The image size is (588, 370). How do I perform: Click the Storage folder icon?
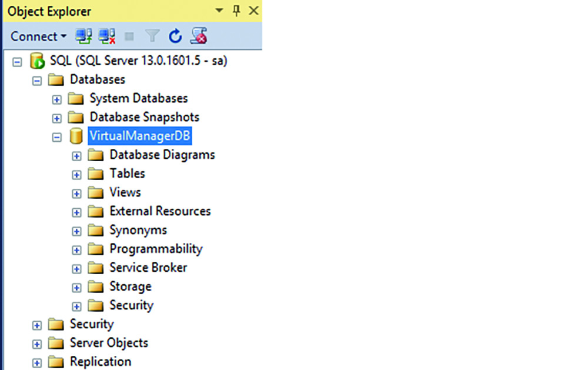96,286
